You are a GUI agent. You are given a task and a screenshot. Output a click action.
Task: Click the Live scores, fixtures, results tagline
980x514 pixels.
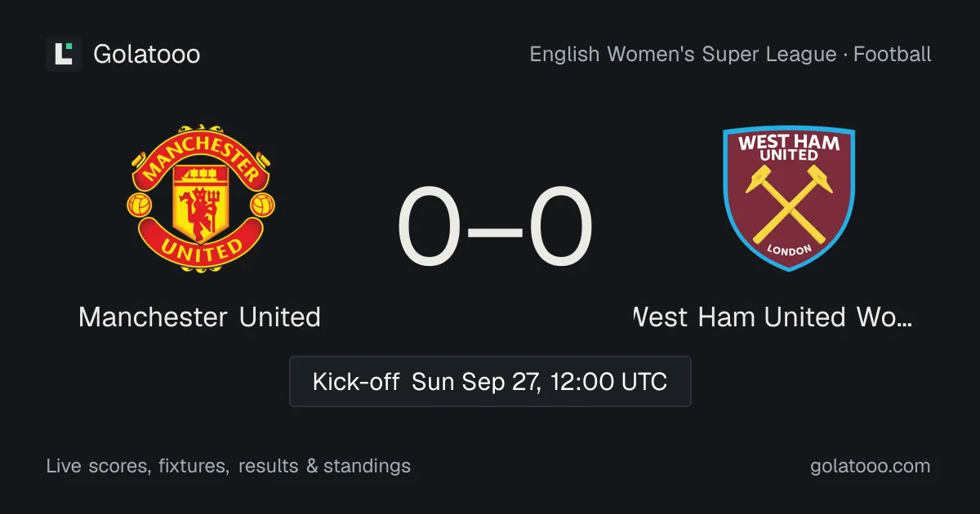tap(229, 467)
